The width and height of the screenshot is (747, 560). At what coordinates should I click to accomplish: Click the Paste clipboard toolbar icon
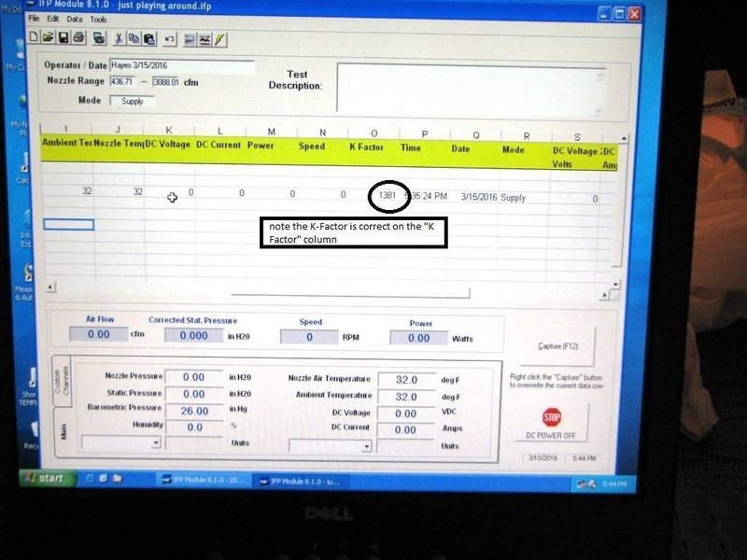(x=148, y=39)
